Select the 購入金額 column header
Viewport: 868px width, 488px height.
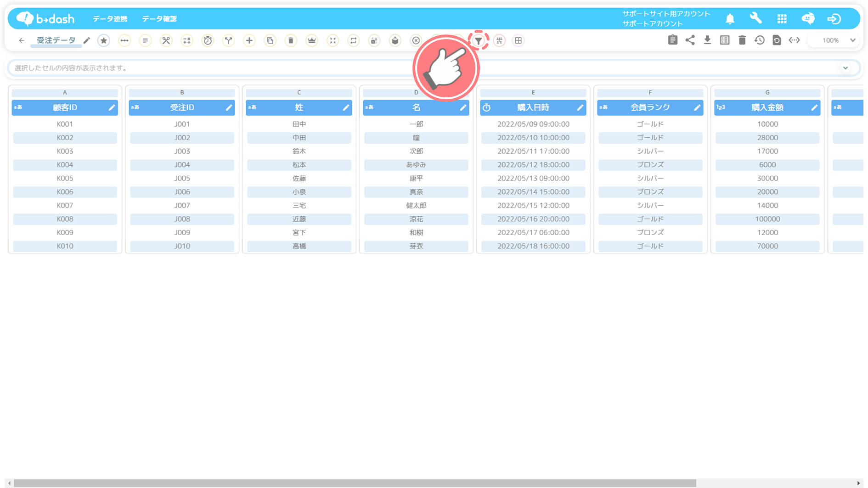[767, 107]
